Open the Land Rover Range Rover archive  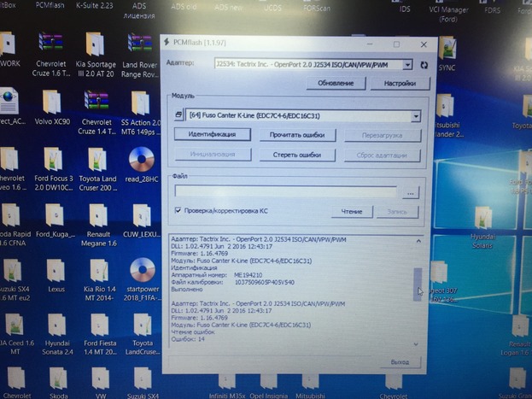click(x=140, y=45)
